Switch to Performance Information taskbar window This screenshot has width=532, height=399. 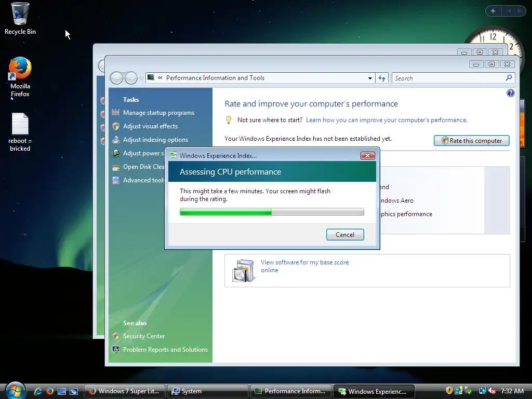(x=290, y=391)
